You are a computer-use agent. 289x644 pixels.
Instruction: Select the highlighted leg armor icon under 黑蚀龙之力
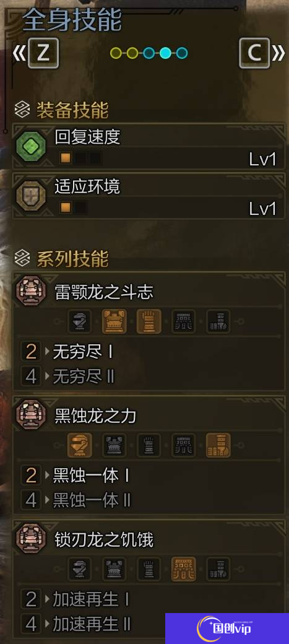218,445
